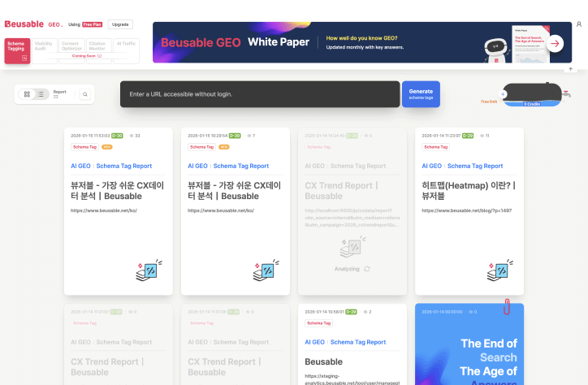Click the white paper banner arrow

(556, 44)
